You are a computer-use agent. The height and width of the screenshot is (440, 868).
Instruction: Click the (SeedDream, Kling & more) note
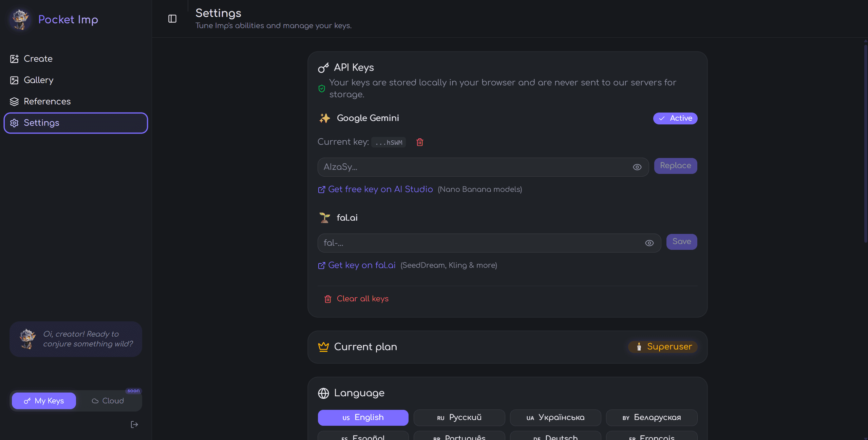[x=449, y=265]
